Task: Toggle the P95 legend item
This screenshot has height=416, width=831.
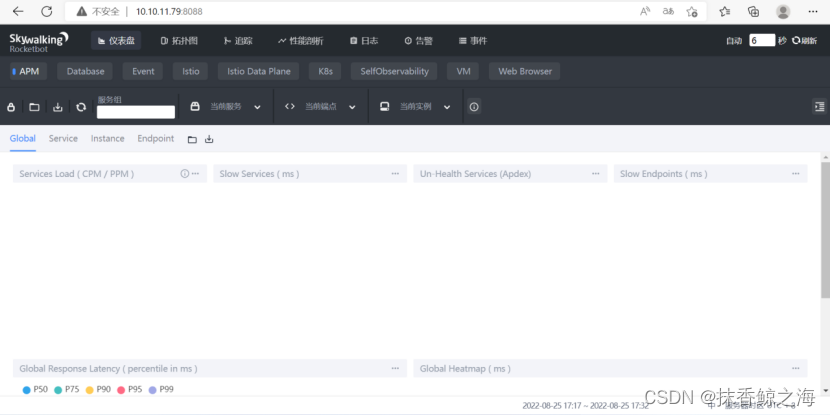Action: click(x=129, y=390)
